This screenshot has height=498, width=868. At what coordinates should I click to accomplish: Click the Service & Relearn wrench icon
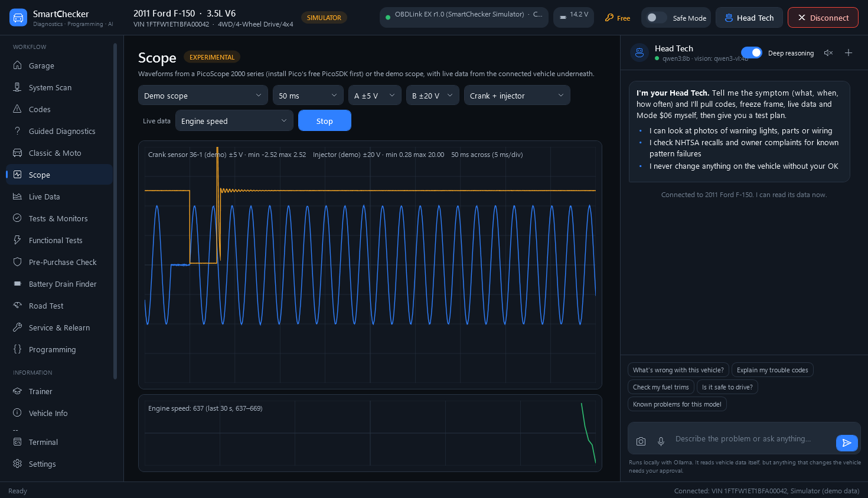17,327
